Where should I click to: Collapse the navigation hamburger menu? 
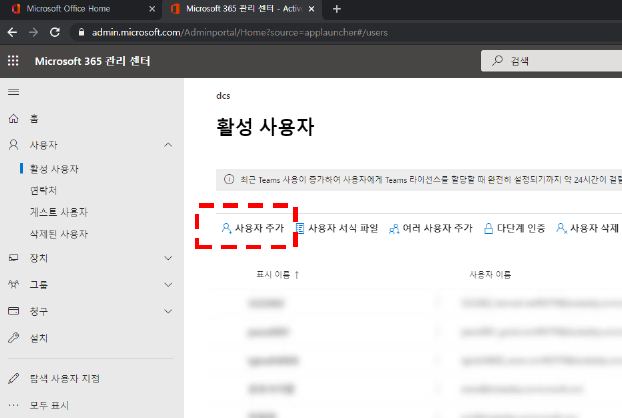(13, 92)
